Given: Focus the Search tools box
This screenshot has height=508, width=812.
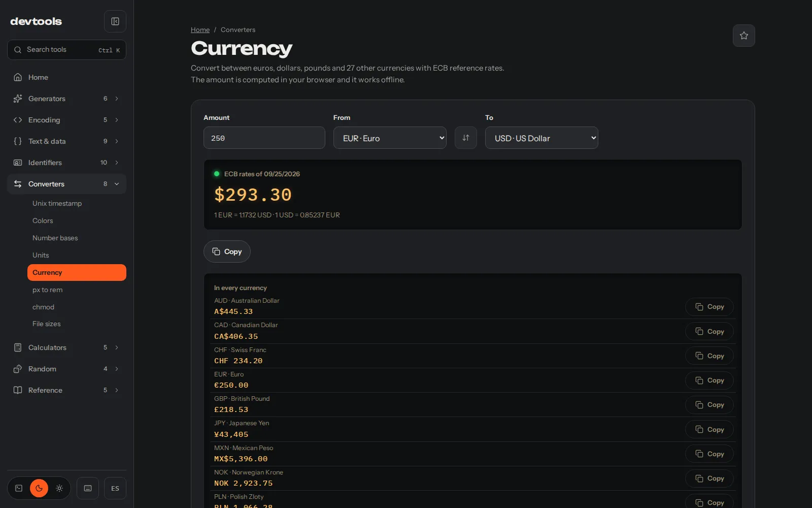Looking at the screenshot, I should (66, 50).
